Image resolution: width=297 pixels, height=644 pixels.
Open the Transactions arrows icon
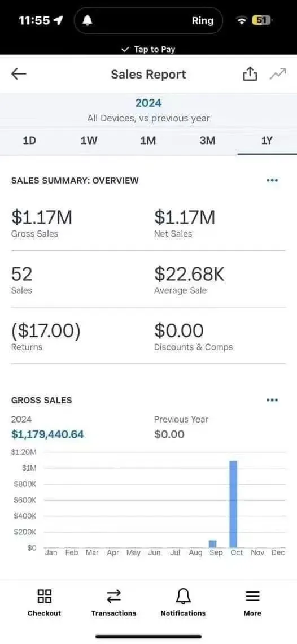[x=114, y=596]
